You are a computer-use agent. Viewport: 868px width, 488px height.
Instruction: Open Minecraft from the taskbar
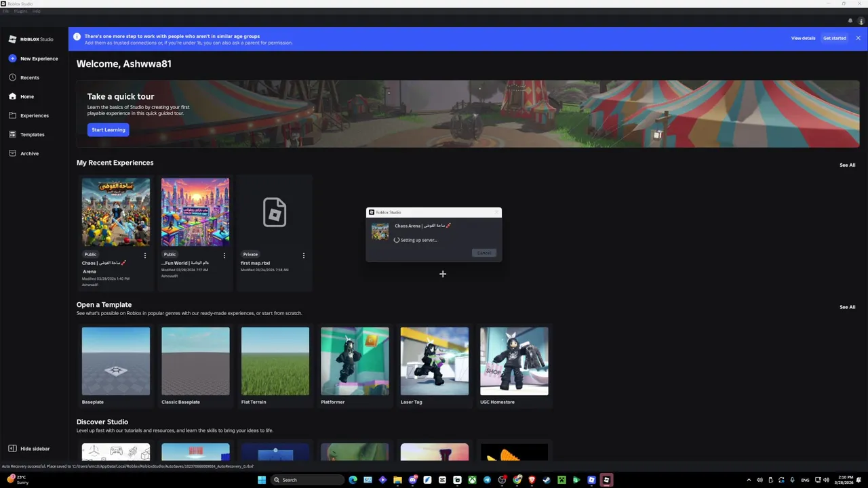point(561,480)
